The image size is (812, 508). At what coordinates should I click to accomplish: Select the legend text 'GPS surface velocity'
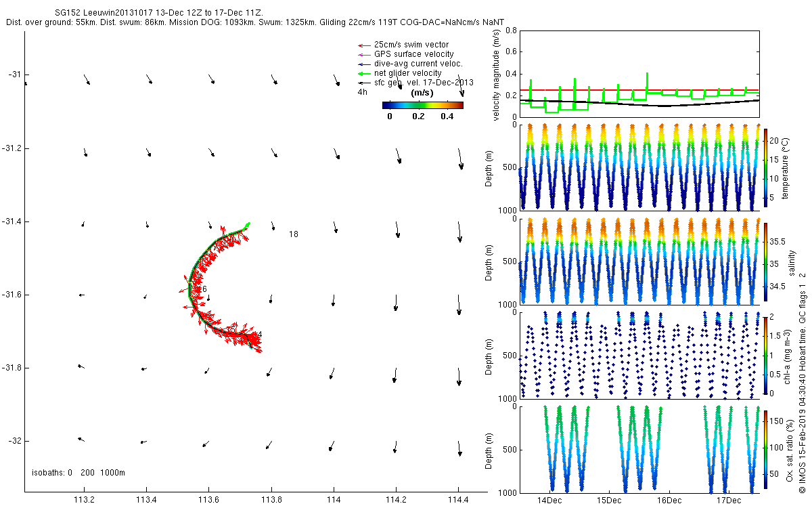coord(413,54)
